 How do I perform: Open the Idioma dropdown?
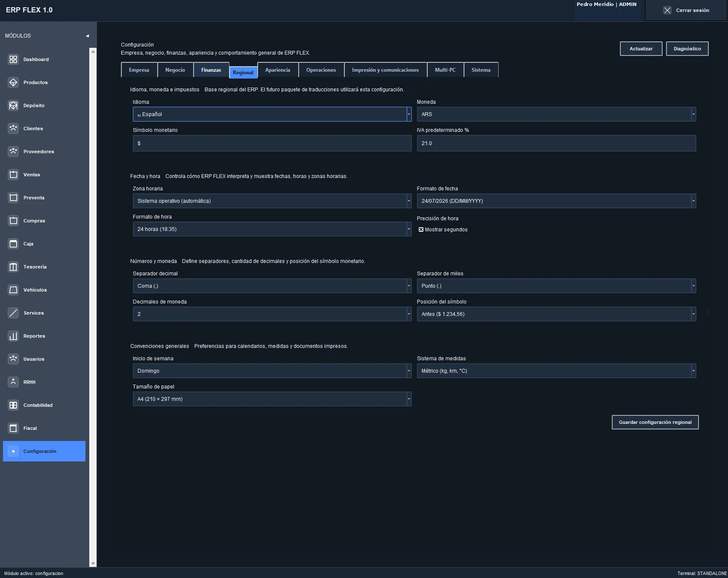tap(272, 114)
